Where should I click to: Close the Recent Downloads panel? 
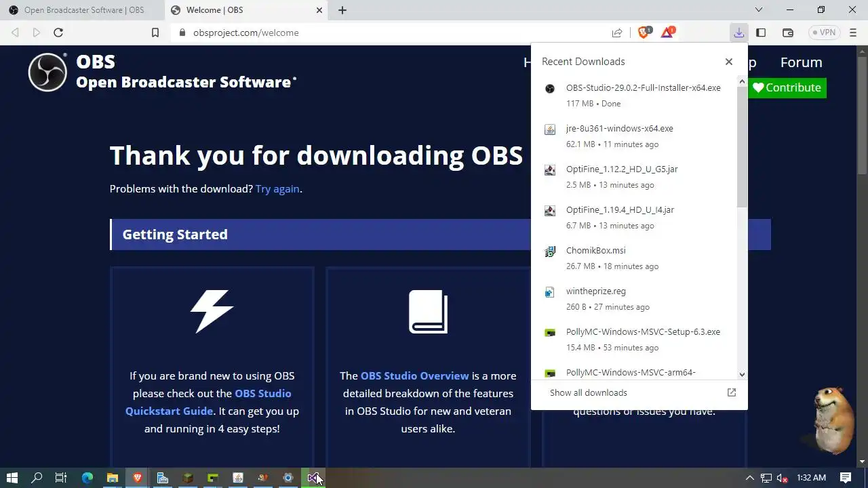pyautogui.click(x=729, y=62)
